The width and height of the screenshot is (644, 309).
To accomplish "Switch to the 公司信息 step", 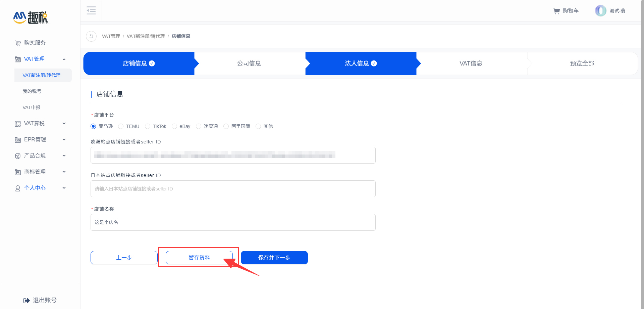I will click(249, 63).
